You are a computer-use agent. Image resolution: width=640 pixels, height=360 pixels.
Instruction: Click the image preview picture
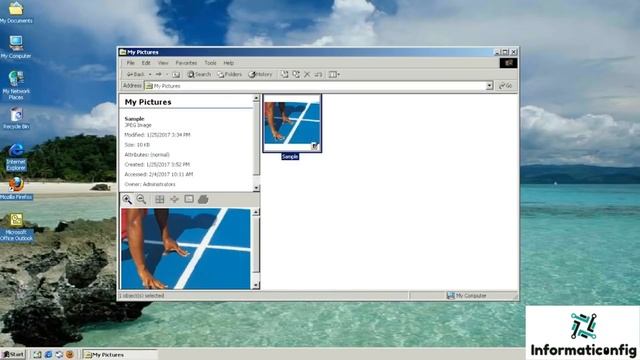tap(186, 249)
